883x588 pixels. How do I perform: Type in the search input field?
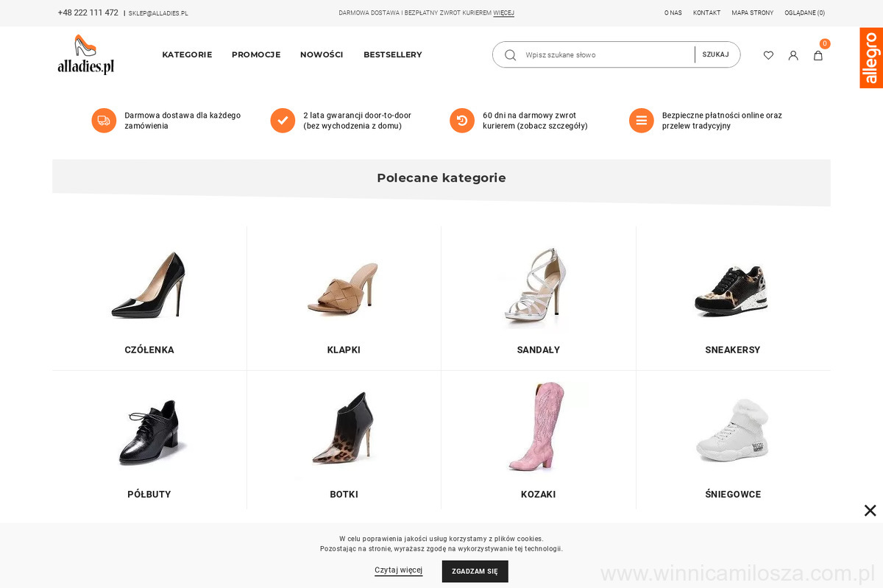pyautogui.click(x=607, y=55)
